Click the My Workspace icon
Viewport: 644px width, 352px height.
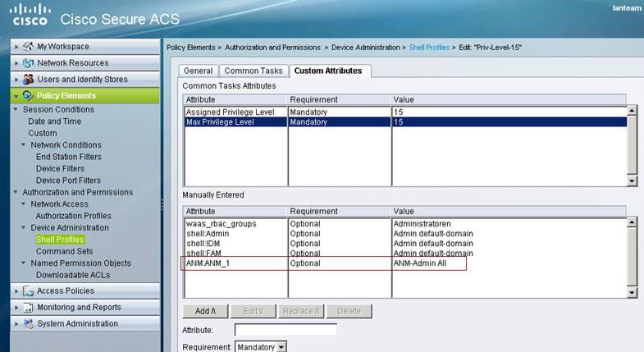click(x=28, y=47)
